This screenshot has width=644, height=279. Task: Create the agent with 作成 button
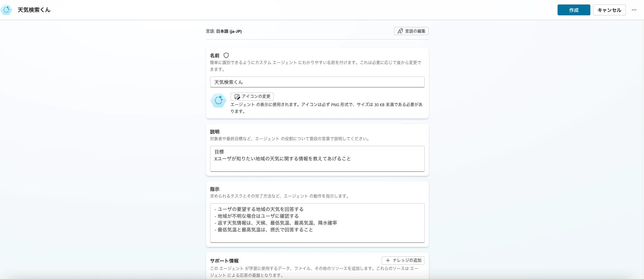tap(574, 10)
